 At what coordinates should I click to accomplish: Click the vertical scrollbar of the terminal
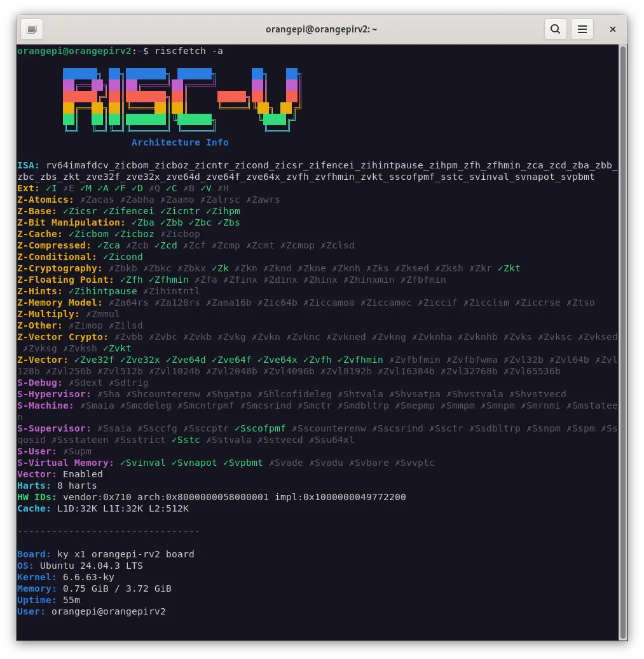point(623,343)
